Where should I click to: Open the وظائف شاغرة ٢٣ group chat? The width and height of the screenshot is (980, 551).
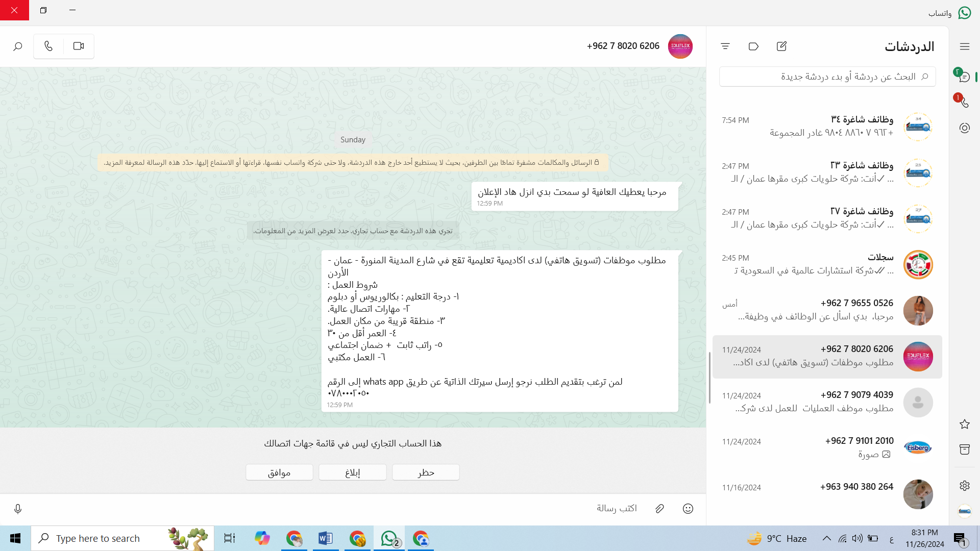click(x=827, y=172)
